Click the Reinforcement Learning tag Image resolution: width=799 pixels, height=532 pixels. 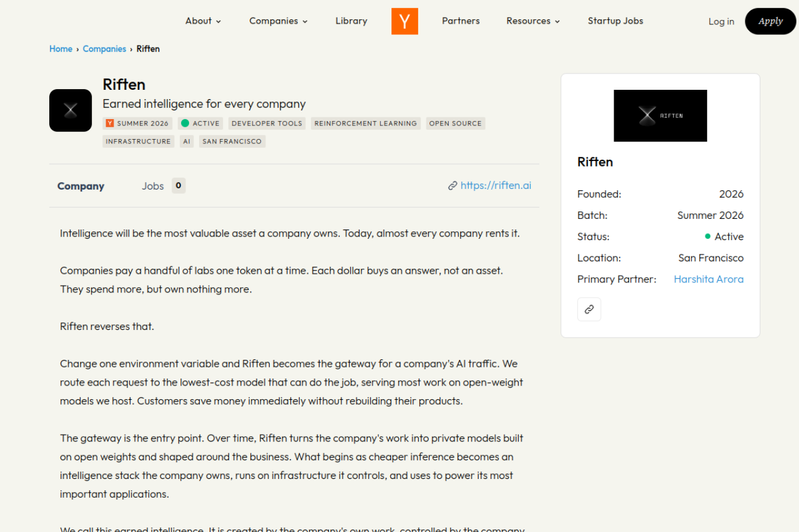tap(366, 123)
